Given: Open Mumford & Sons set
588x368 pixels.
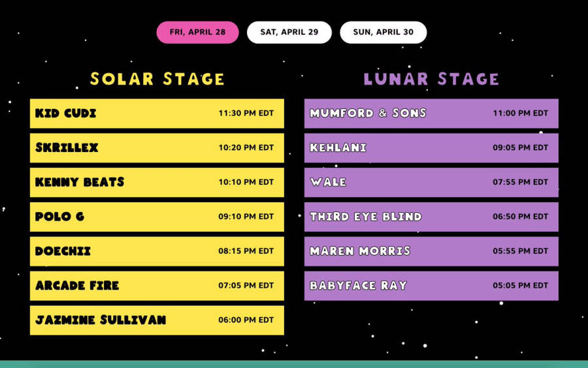Looking at the screenshot, I should click(x=431, y=114).
